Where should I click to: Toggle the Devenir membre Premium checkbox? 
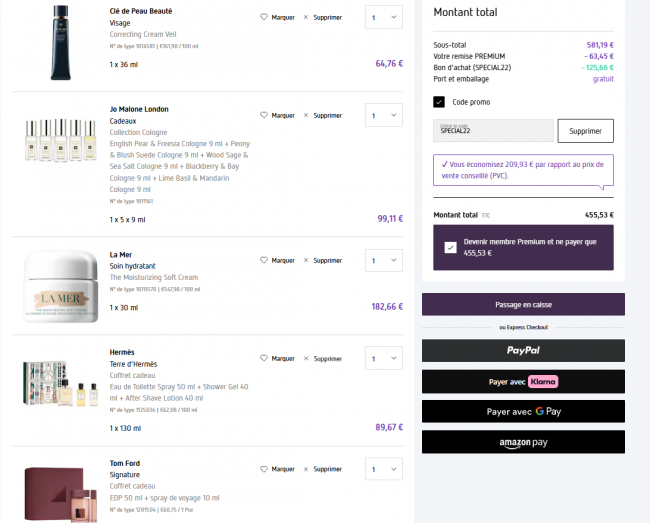tap(450, 247)
